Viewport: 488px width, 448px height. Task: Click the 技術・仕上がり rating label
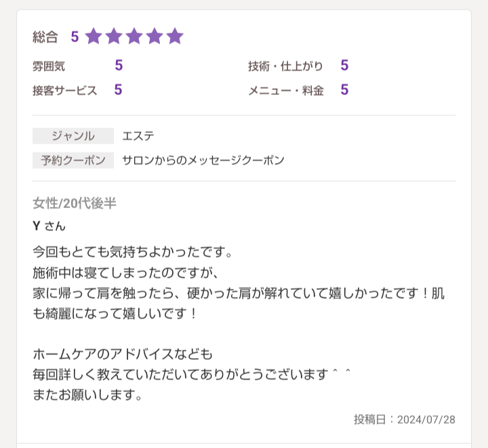point(285,66)
